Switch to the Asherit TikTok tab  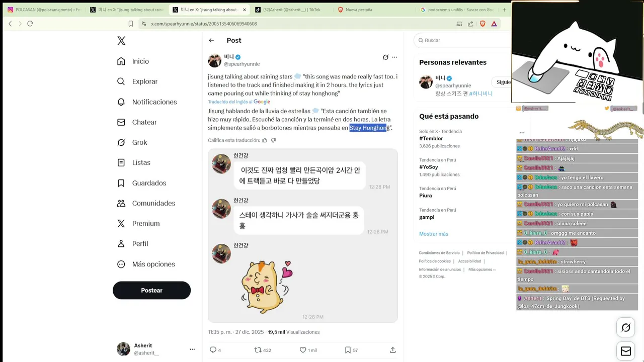[292, 10]
